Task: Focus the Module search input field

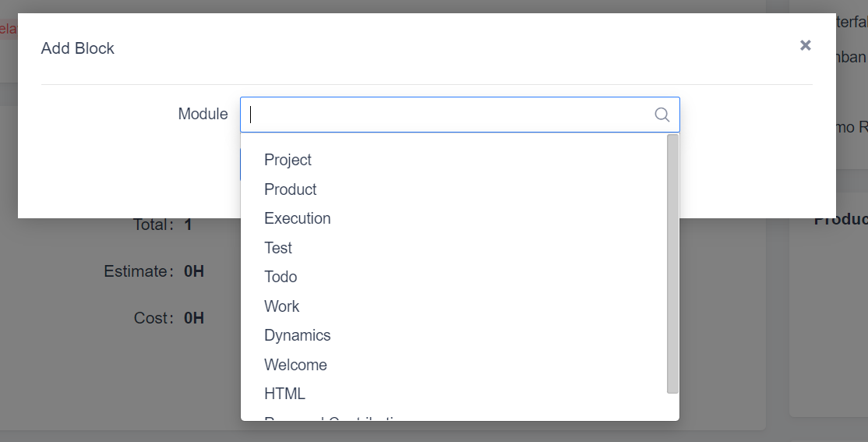Action: [x=460, y=115]
